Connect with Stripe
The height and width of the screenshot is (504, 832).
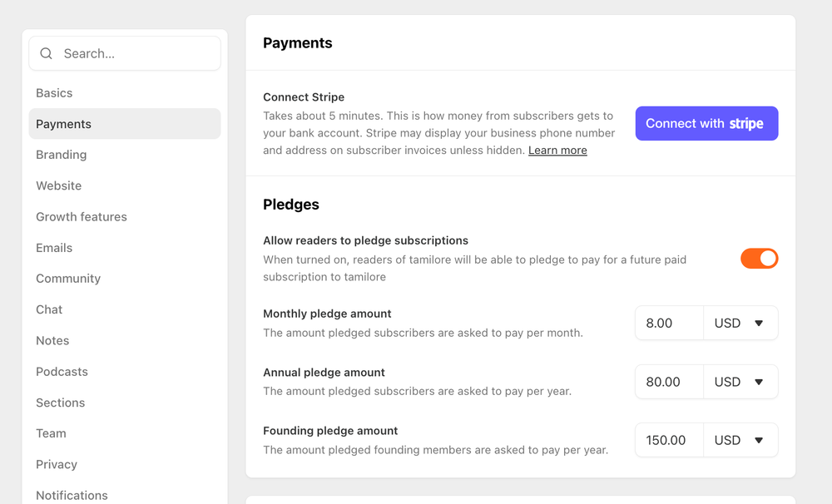click(x=706, y=123)
